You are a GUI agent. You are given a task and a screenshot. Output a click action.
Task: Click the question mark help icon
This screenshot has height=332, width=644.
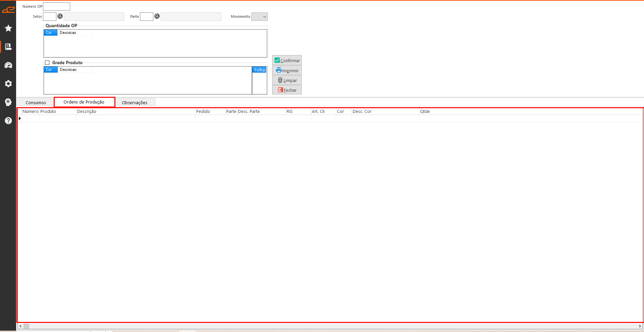(x=8, y=121)
